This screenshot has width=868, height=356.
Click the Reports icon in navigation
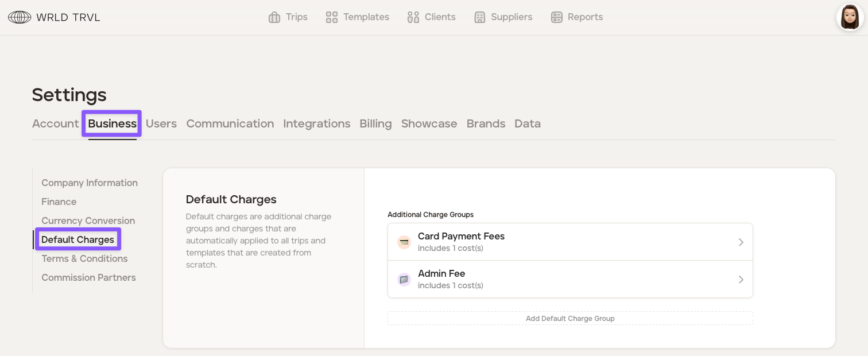click(556, 17)
